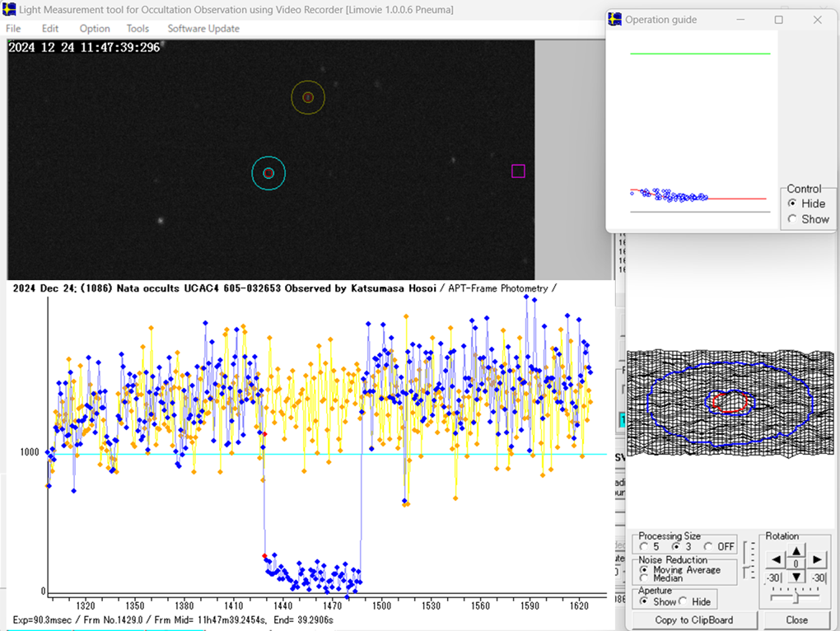The width and height of the screenshot is (840, 631).
Task: Click the magenta background square marker
Action: click(x=518, y=171)
